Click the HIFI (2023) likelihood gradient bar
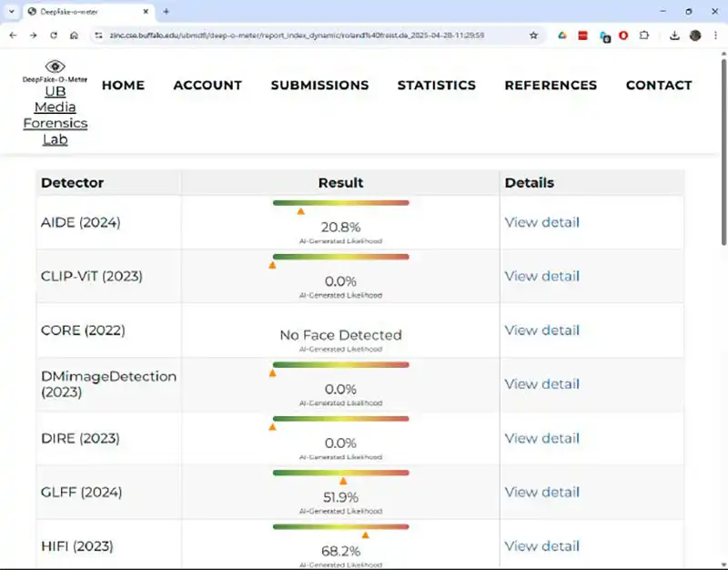Screen dimensions: 728x570 coord(341,526)
